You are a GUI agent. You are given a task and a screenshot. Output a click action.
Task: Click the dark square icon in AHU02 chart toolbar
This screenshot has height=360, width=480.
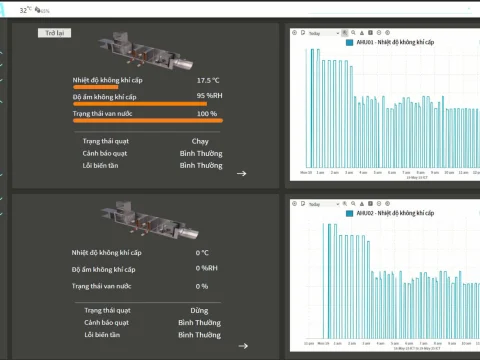[370, 204]
